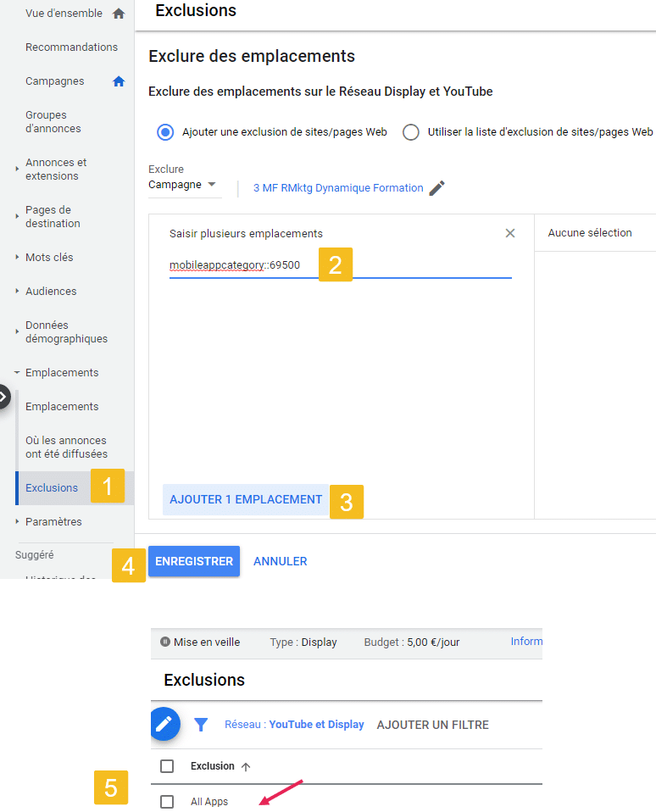Select Utiliser la liste d'exclusion radio option
Screen dimensions: 656x812
pos(411,132)
